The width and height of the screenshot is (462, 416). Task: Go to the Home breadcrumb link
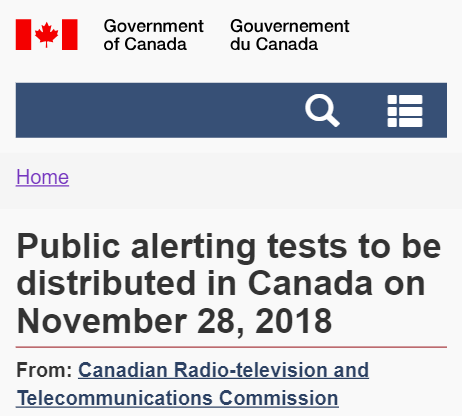click(x=42, y=177)
